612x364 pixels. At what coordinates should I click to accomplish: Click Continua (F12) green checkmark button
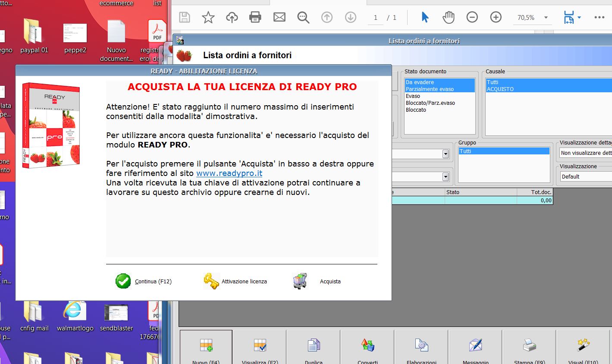tap(144, 281)
